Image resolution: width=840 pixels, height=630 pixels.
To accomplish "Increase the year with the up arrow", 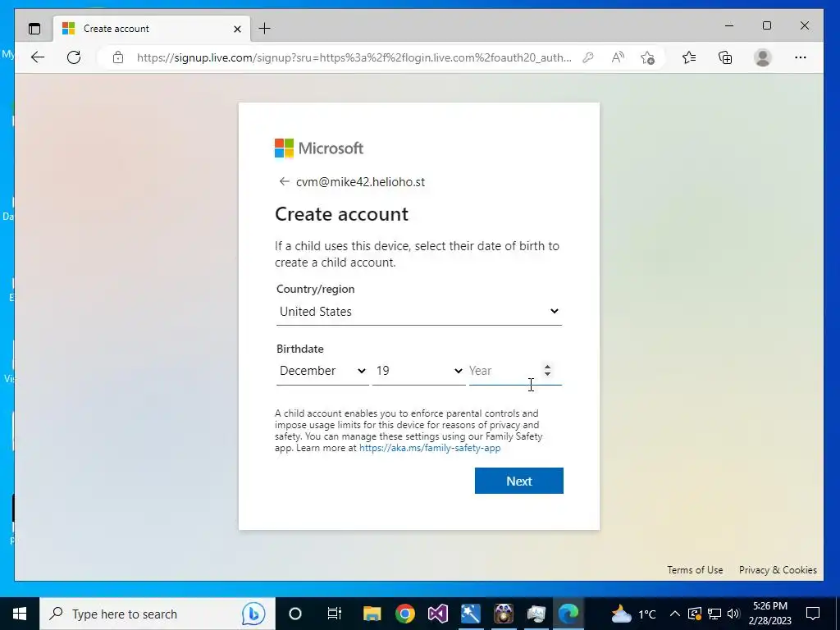I will pos(547,367).
